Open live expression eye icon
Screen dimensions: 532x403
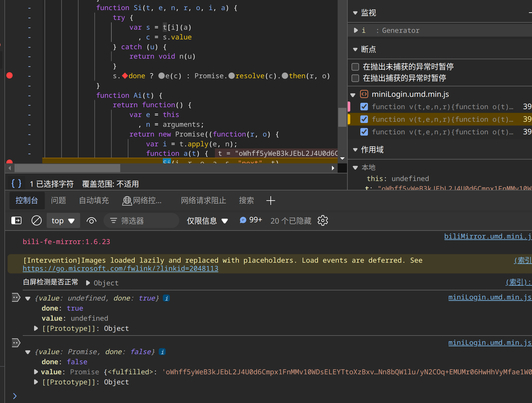click(x=92, y=220)
